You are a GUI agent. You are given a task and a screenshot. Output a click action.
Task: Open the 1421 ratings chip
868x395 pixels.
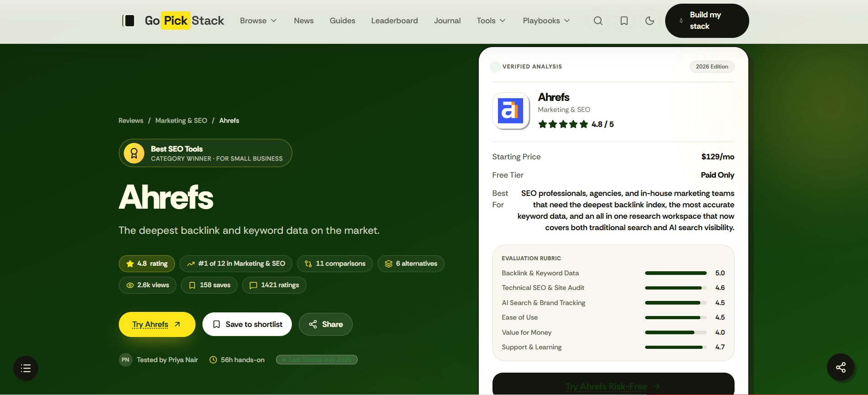coord(274,285)
